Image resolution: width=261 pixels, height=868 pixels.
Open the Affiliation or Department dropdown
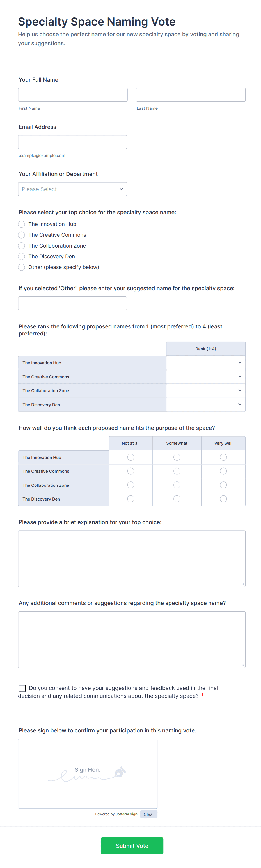coord(72,189)
